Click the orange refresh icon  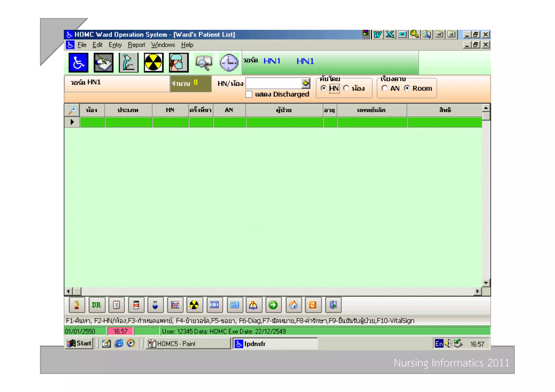[313, 305]
